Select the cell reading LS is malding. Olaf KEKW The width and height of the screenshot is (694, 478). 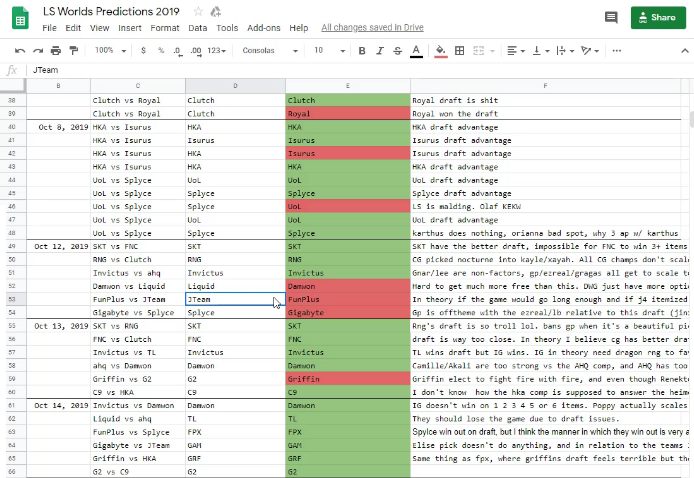pos(545,207)
